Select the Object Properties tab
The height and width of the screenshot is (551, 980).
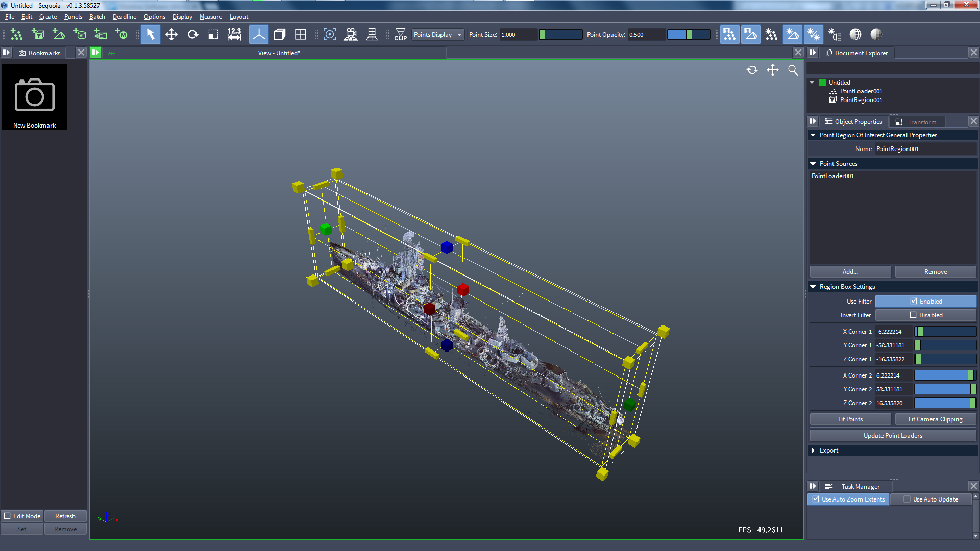(x=854, y=122)
